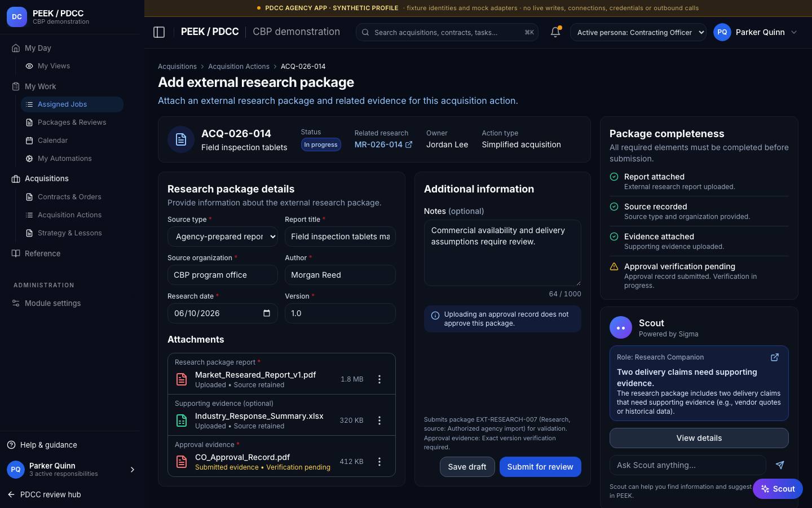Open the Active persona selector

638,32
